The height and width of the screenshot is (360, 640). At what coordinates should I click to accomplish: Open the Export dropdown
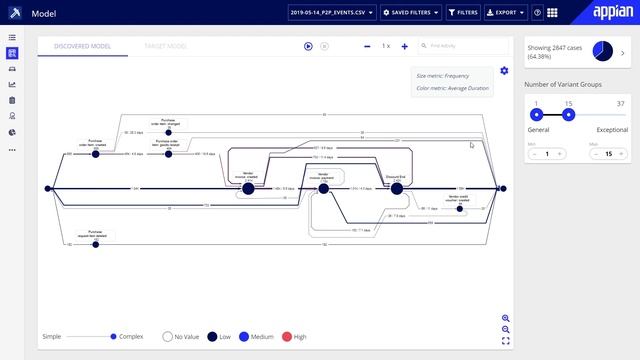coord(506,13)
